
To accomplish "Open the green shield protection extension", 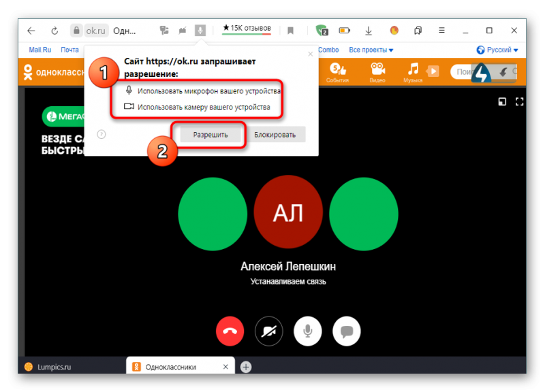I will coord(322,31).
